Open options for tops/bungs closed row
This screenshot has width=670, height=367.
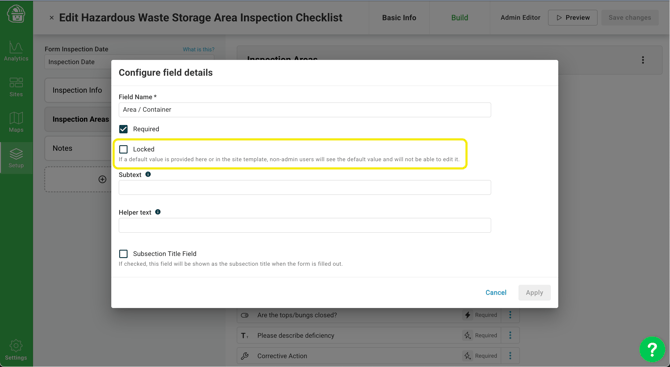click(x=510, y=315)
